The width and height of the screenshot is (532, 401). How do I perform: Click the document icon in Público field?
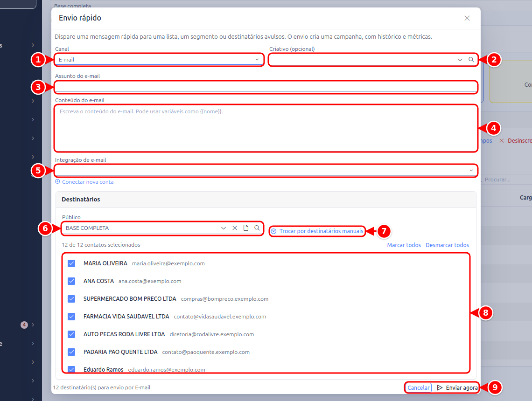[246, 228]
